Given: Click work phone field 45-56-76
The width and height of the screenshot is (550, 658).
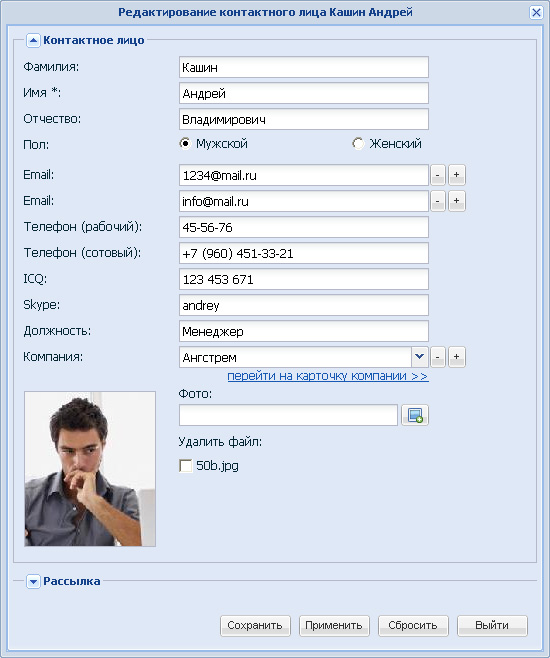Looking at the screenshot, I should click(x=304, y=227).
